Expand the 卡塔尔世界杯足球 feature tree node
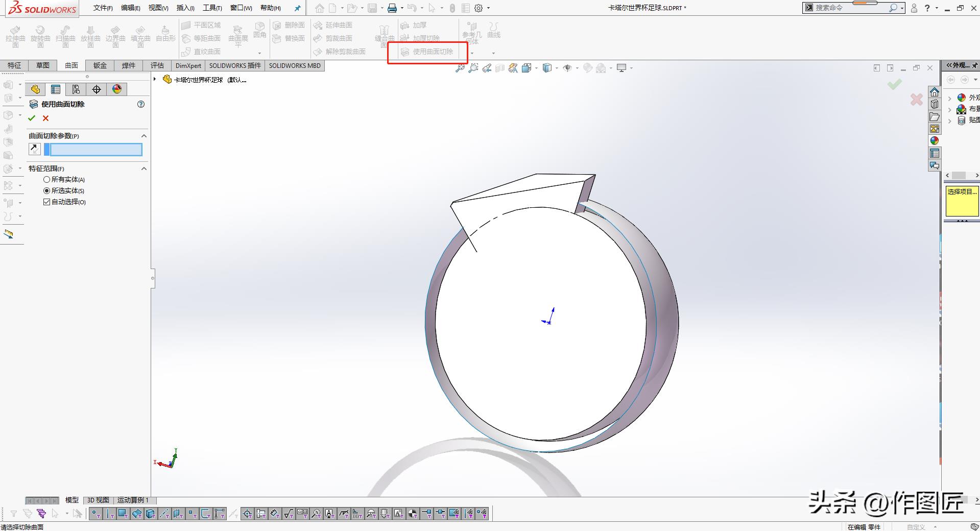Screen dimensions: 980x531 click(x=155, y=79)
